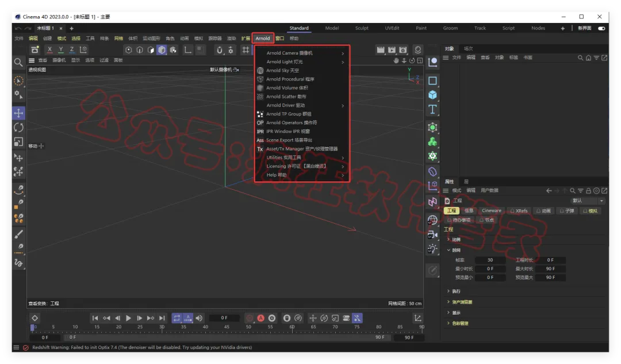The height and width of the screenshot is (364, 621).
Task: Open the light object icon in the right palette
Action: pyautogui.click(x=432, y=249)
